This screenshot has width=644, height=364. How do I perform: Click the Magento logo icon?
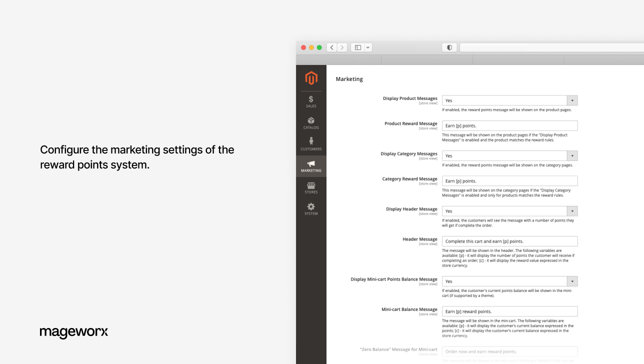[x=311, y=78]
